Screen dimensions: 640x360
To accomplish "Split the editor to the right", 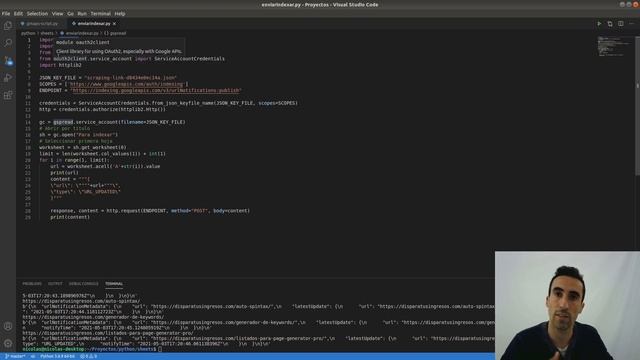I will (x=620, y=24).
